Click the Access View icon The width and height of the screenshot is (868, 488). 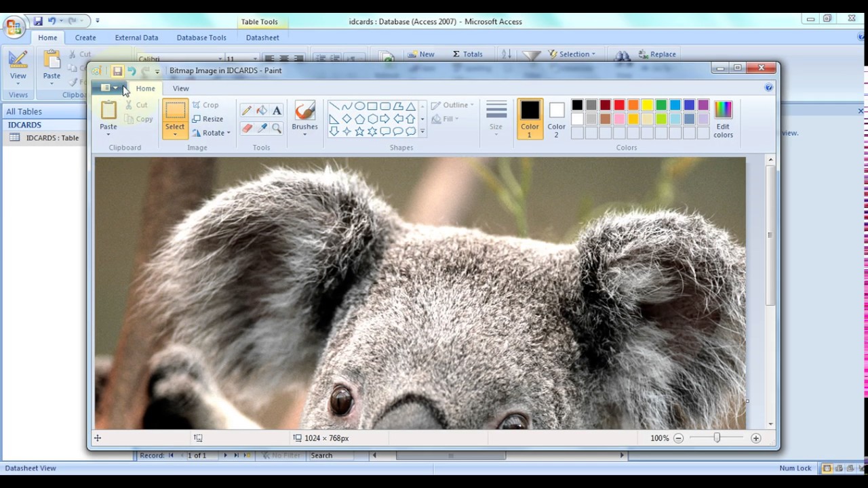click(x=18, y=60)
